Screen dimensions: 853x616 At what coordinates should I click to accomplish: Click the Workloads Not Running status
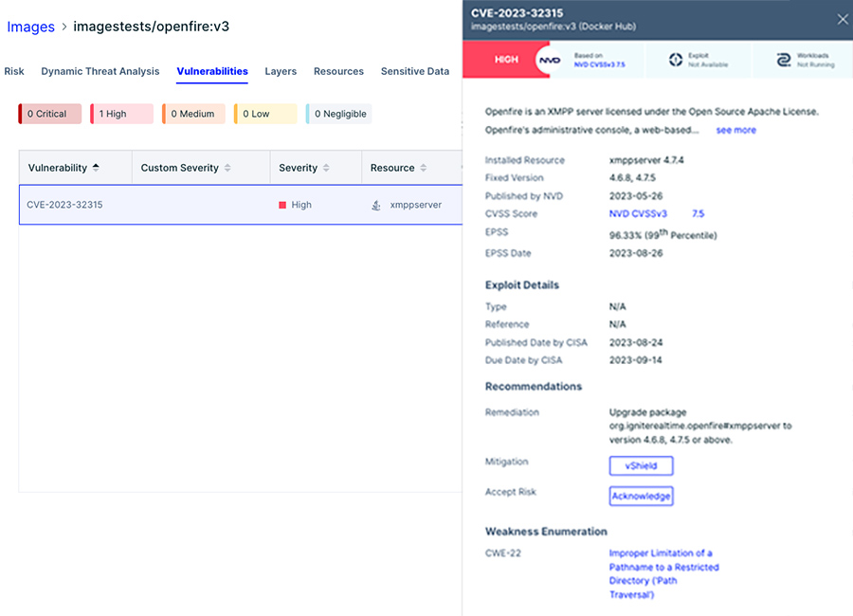(x=815, y=64)
